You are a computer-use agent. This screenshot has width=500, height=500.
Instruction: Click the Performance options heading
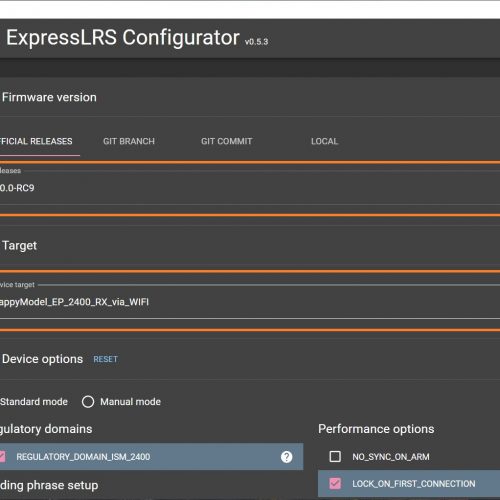coord(376,429)
